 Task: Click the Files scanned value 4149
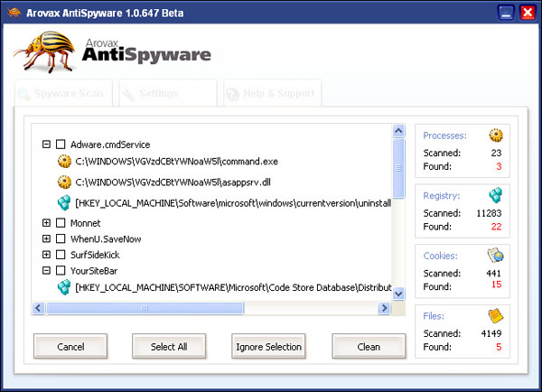pyautogui.click(x=491, y=333)
